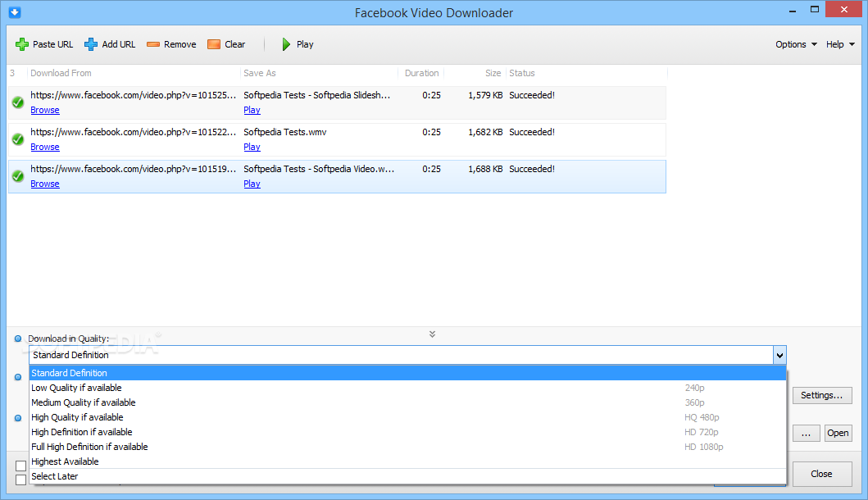Click the Clear toolbar icon

coord(214,44)
